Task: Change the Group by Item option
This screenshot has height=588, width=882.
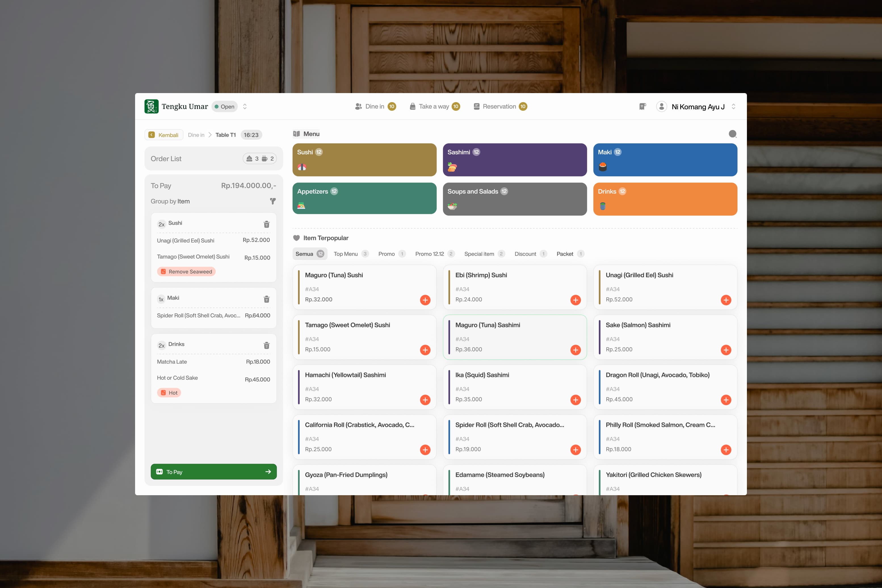Action: click(x=183, y=201)
